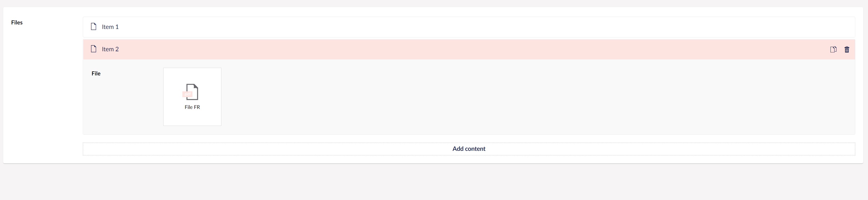Click the File label above the thumbnail

(96, 73)
